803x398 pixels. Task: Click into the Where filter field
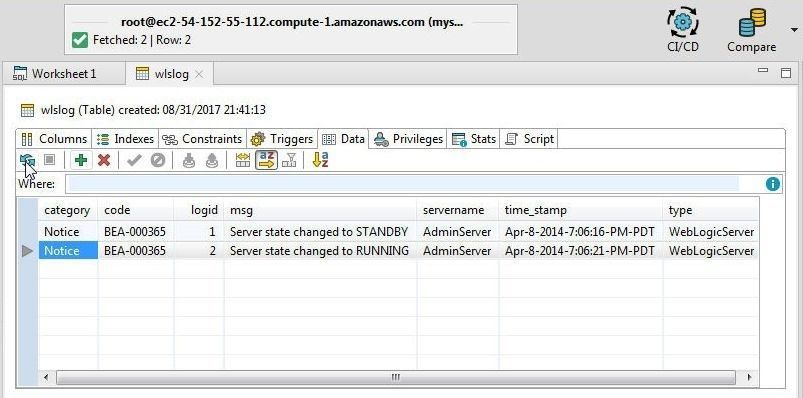click(x=403, y=184)
